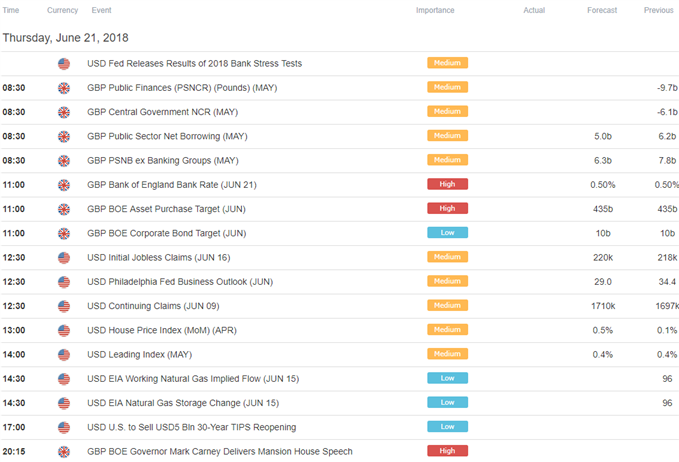This screenshot has height=462, width=679.
Task: Click US flag beside Leading Index (MAY)
Action: click(64, 355)
